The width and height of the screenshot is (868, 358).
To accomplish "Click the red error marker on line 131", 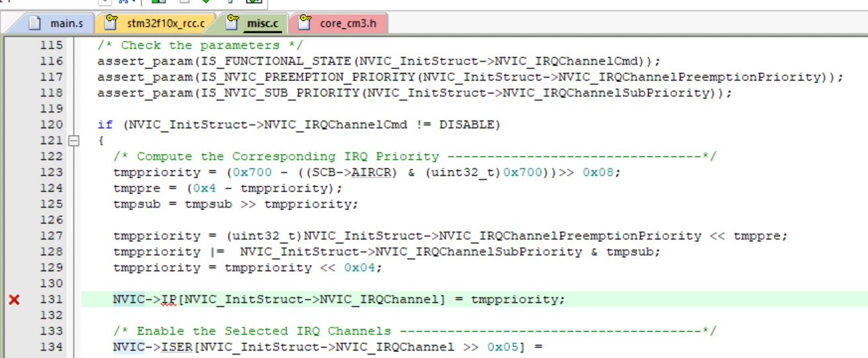I will tap(14, 300).
